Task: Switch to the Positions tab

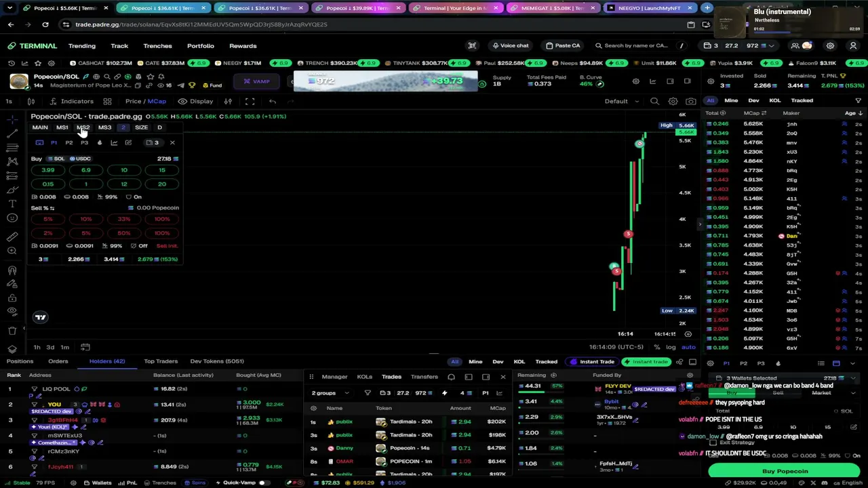Action: click(x=20, y=361)
